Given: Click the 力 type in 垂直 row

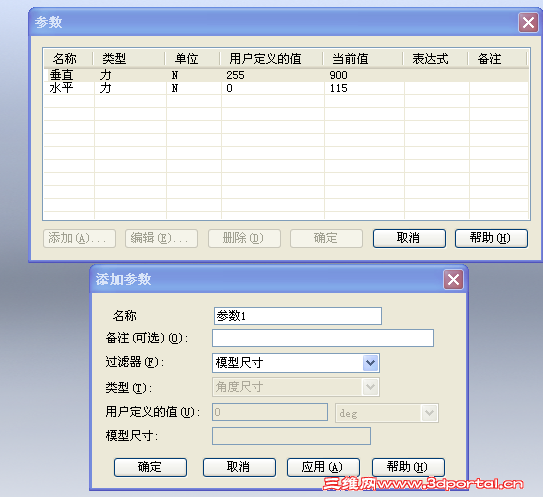Looking at the screenshot, I should click(106, 75).
